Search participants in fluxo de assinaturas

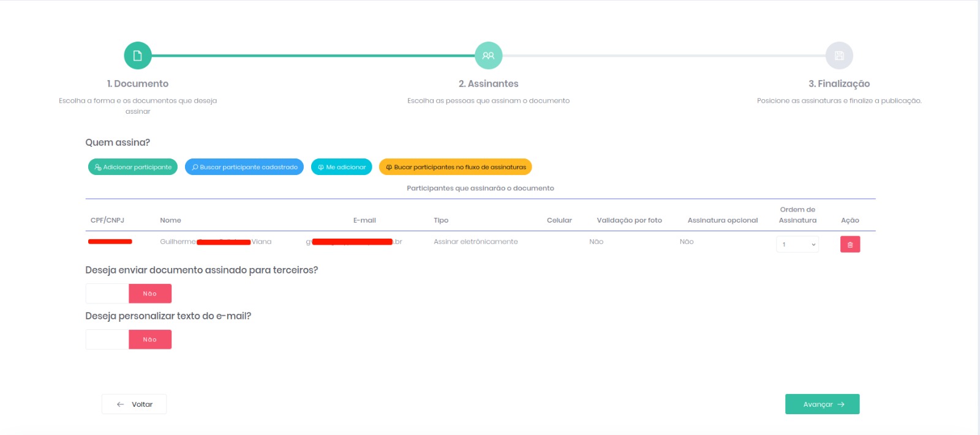[x=455, y=167]
